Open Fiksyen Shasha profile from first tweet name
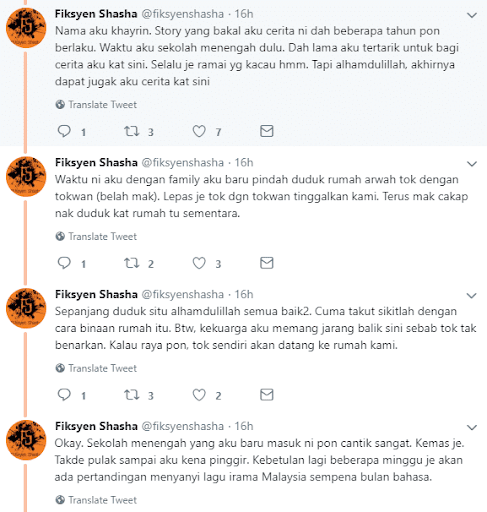The width and height of the screenshot is (487, 512). point(96,14)
